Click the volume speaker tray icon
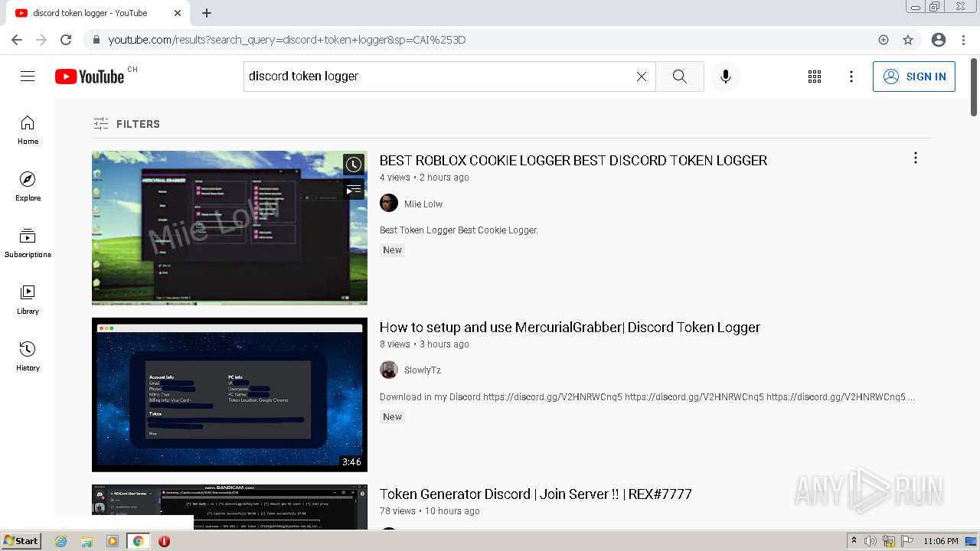The width and height of the screenshot is (980, 551). coord(871,541)
